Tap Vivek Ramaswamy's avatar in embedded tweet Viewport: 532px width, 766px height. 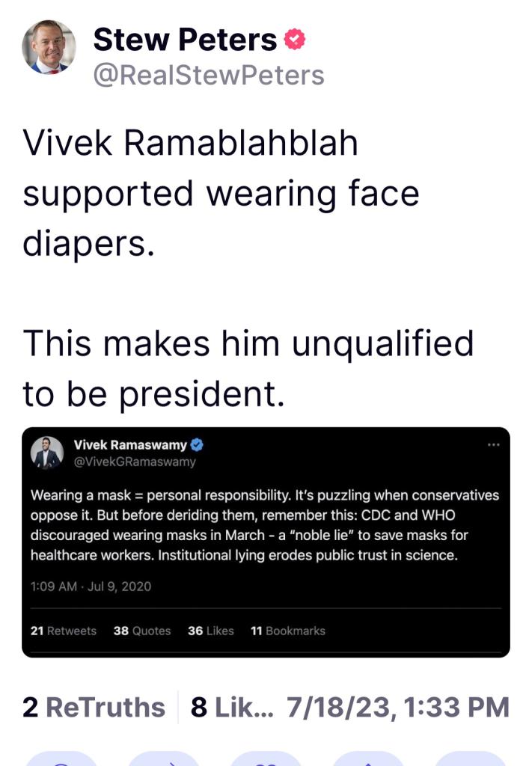point(46,453)
